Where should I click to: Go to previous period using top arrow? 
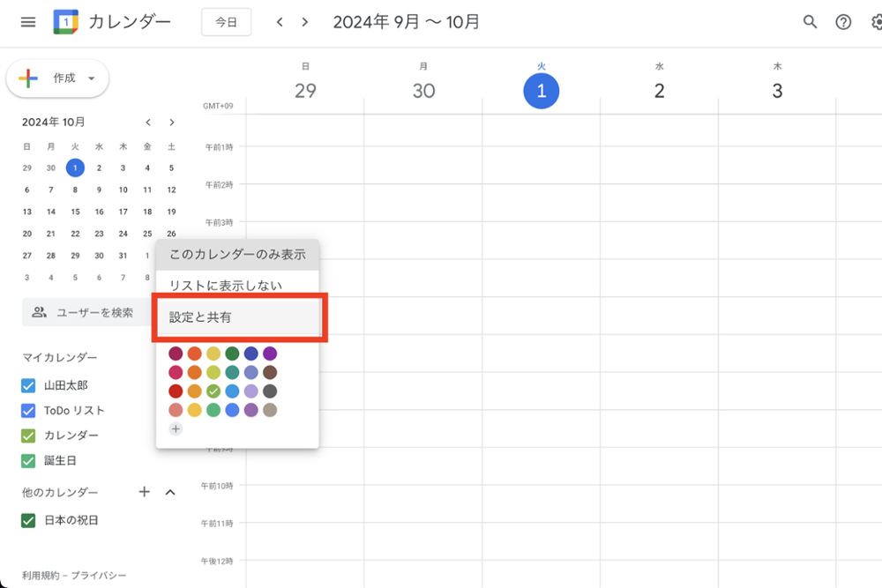(280, 22)
